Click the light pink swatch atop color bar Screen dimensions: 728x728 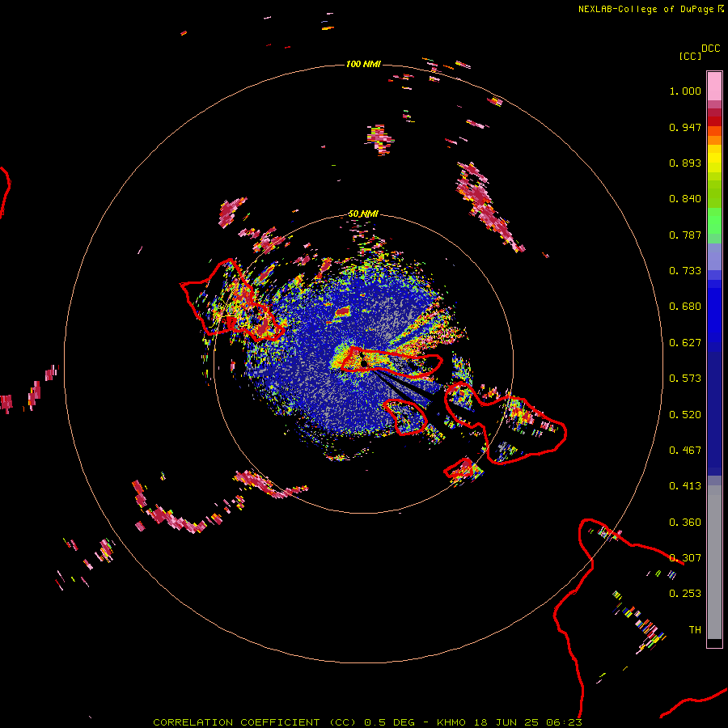tap(714, 87)
